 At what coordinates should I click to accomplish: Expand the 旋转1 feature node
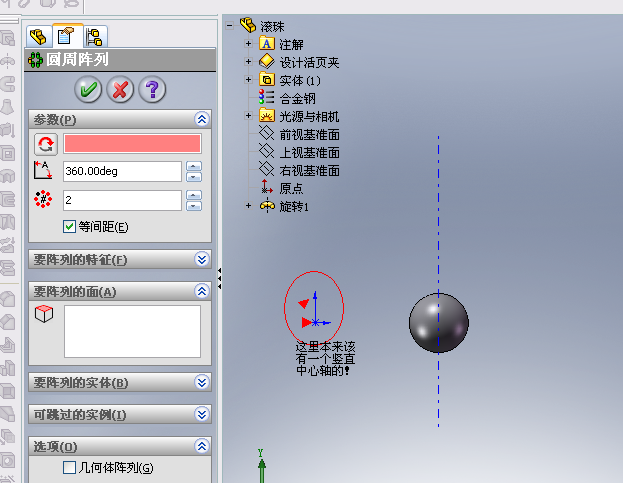[248, 206]
